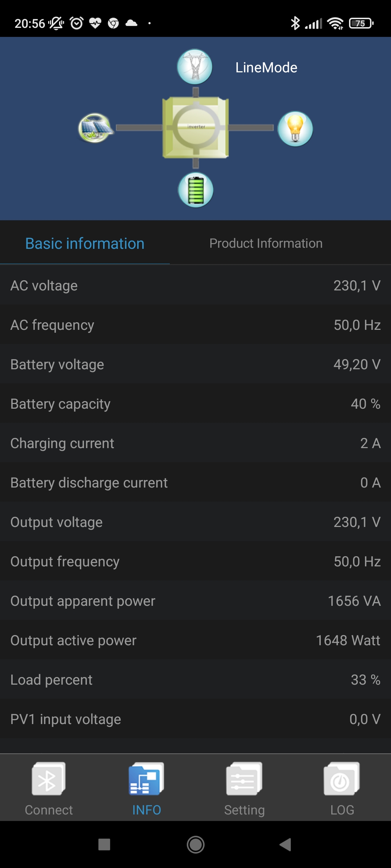Tap the Battery capacity row
This screenshot has width=391, height=868.
click(x=195, y=404)
